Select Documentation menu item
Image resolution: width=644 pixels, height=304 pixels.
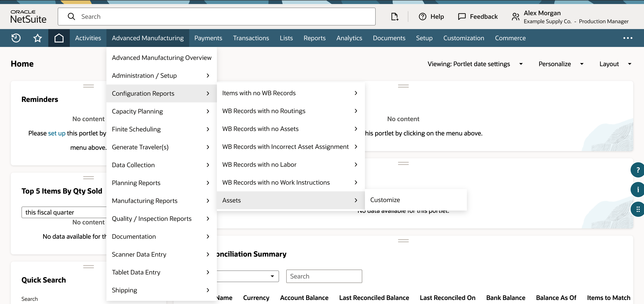(161, 236)
